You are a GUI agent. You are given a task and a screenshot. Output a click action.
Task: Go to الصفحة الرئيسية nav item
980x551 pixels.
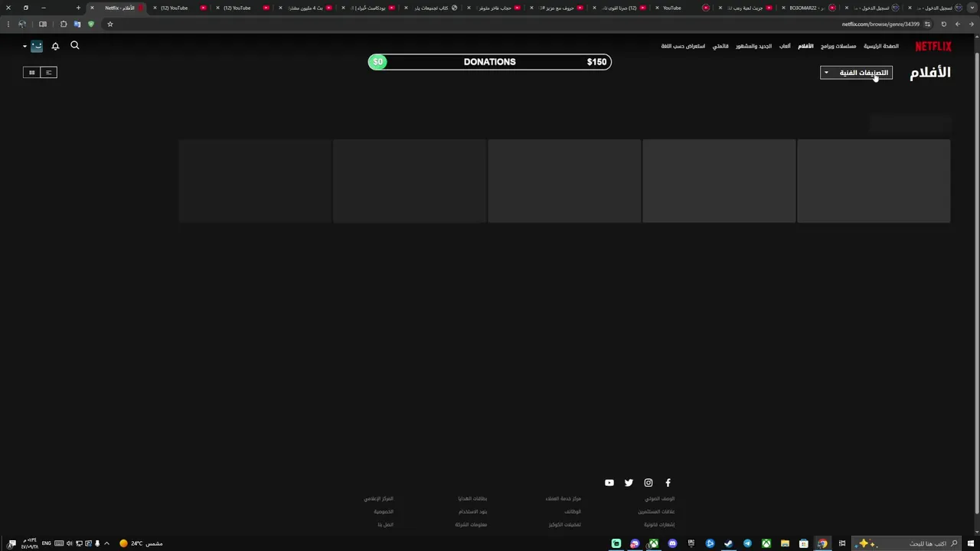pyautogui.click(x=881, y=46)
